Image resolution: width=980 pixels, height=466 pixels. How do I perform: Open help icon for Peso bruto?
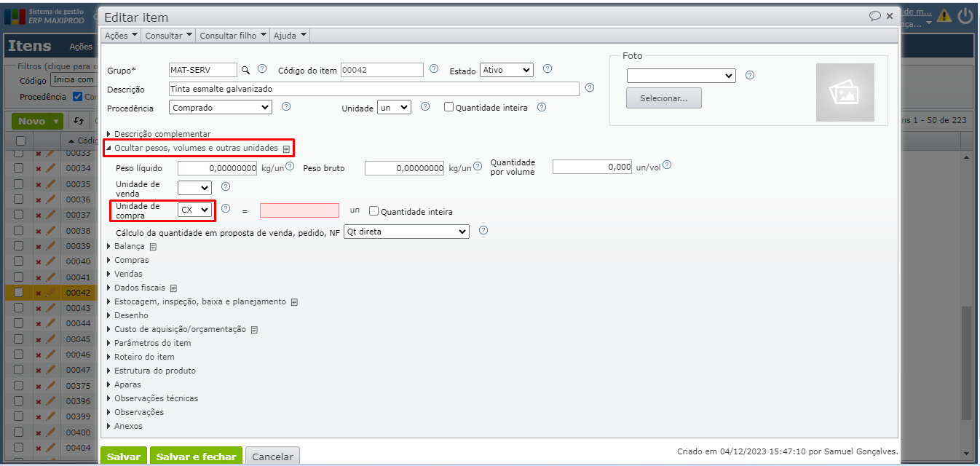point(478,166)
